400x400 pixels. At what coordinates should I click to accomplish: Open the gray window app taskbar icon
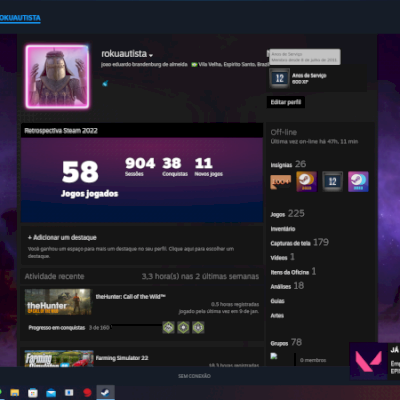coord(69,392)
